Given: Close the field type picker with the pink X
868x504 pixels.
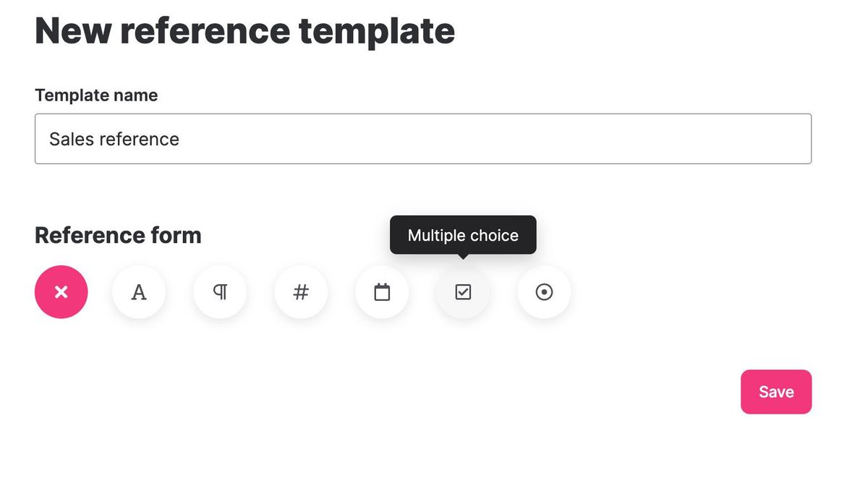Looking at the screenshot, I should [61, 292].
